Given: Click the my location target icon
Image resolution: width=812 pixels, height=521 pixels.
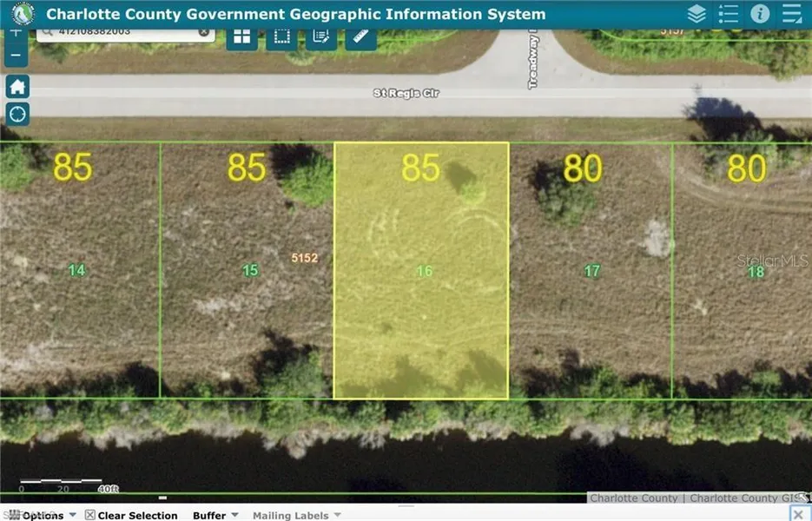Looking at the screenshot, I should [x=17, y=114].
